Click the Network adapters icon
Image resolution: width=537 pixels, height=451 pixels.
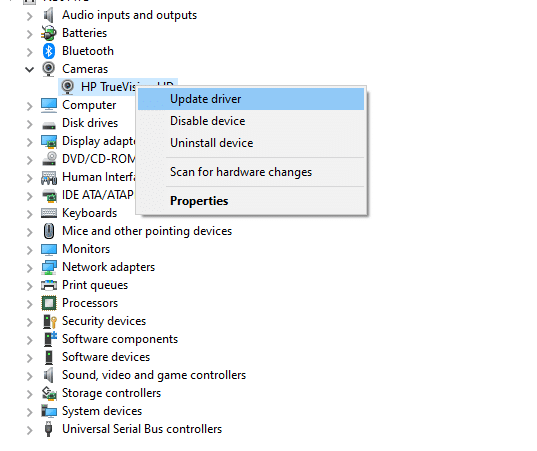pos(49,267)
